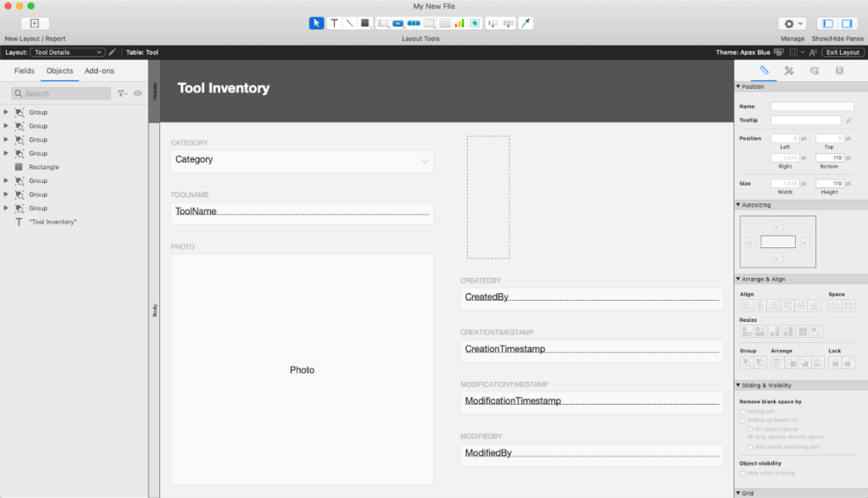
Task: Select the Rectangle shape tool
Action: [364, 23]
